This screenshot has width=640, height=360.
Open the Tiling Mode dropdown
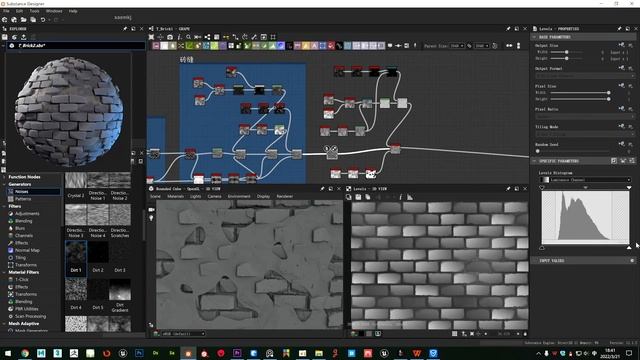584,134
